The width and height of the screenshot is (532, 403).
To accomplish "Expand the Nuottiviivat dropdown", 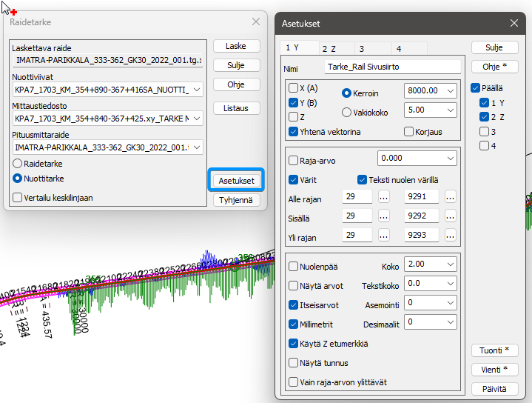I will 196,90.
